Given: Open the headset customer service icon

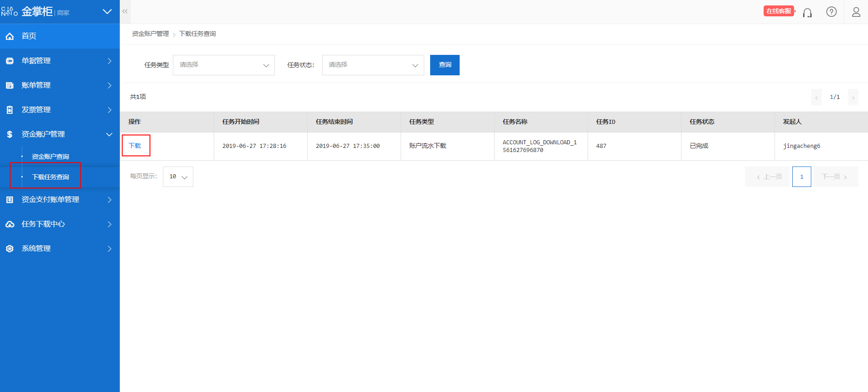Looking at the screenshot, I should click(807, 12).
